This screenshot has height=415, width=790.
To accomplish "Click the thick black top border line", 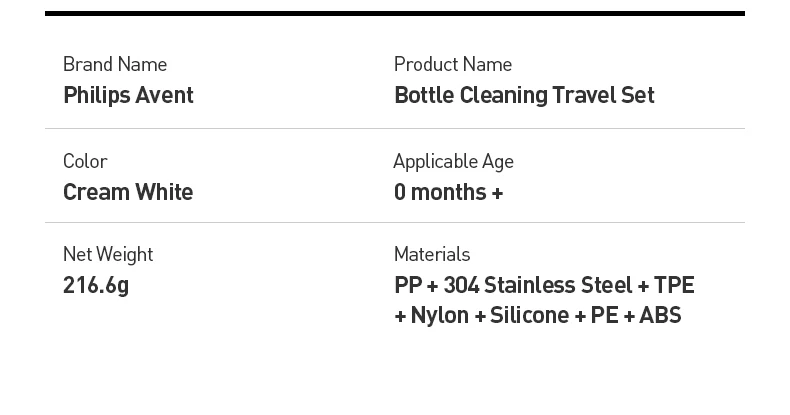I will coord(395,13).
